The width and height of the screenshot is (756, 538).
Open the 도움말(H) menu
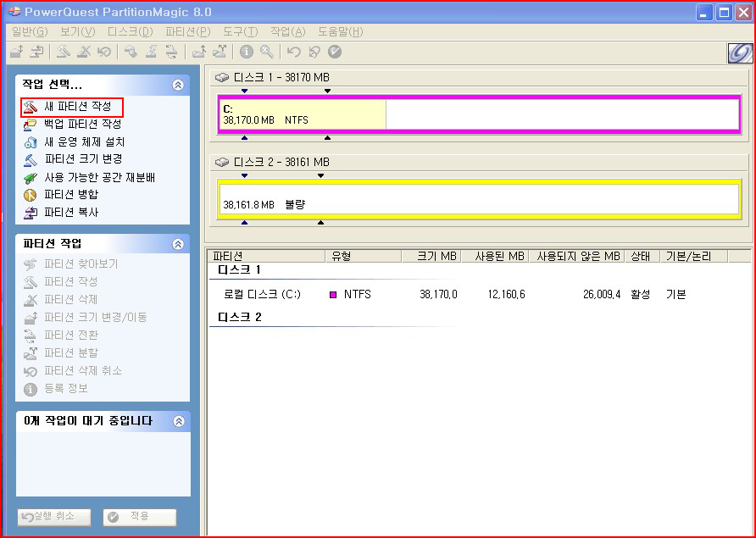[341, 32]
